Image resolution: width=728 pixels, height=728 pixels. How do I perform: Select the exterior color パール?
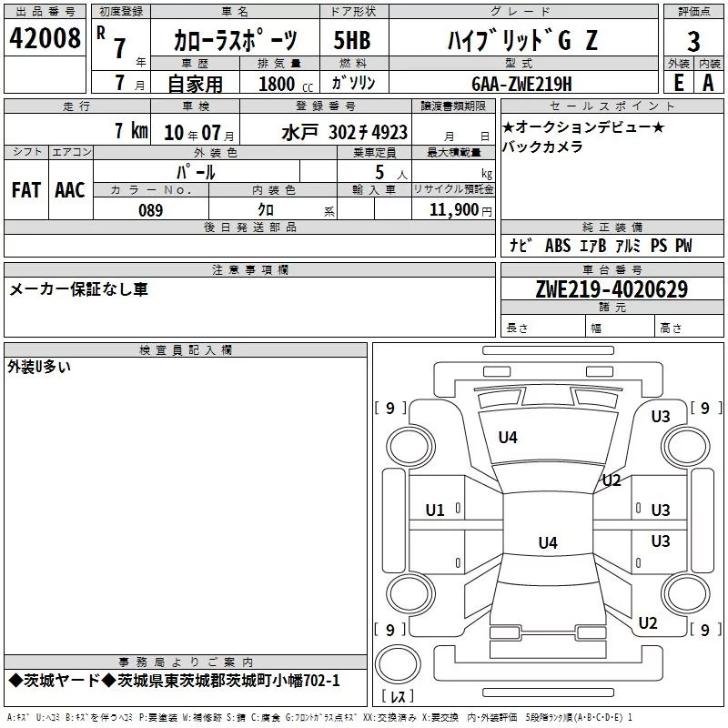[x=196, y=172]
